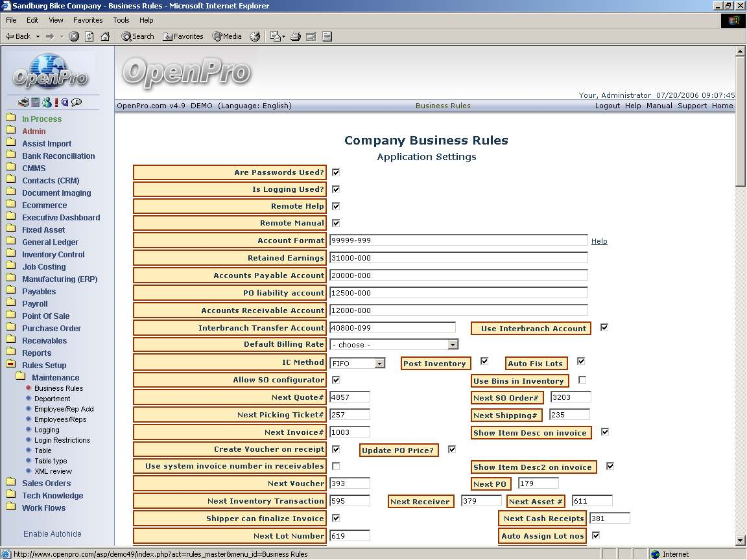Click the Retained Earnings input field
The image size is (747, 560).
[x=458, y=258]
